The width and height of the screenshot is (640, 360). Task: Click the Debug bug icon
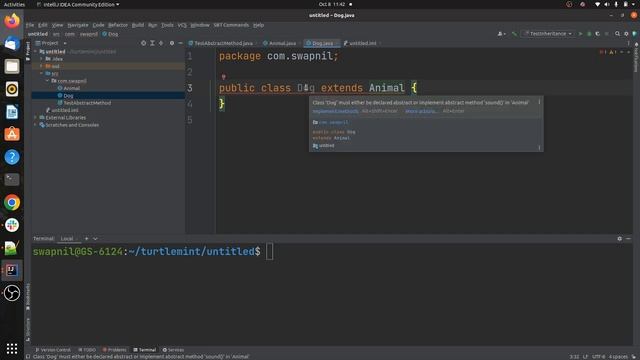tap(589, 33)
